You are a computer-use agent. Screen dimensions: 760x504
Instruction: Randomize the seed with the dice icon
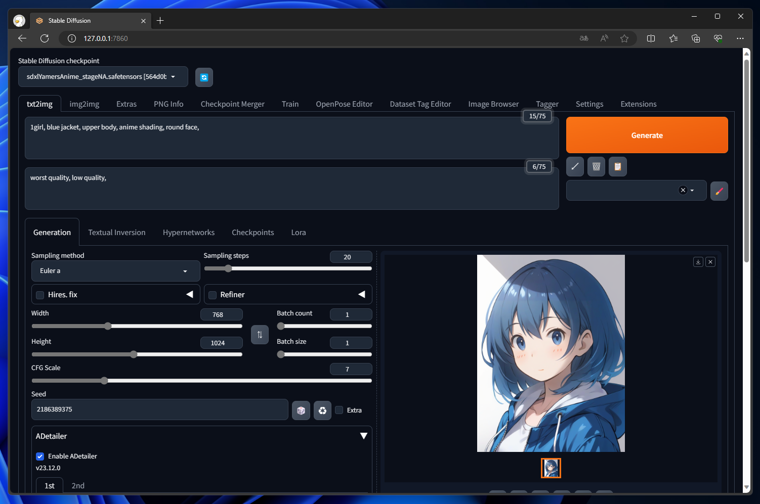click(301, 410)
